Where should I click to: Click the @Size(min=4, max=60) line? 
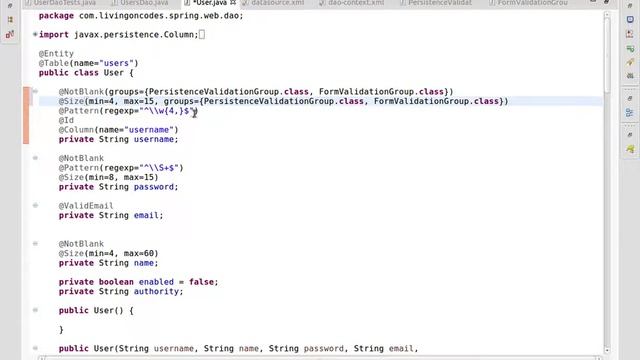[x=108, y=253]
